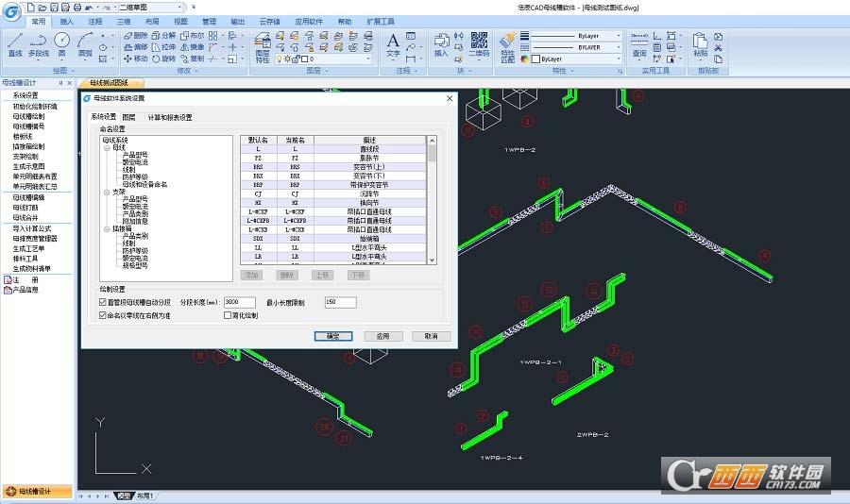Click the 插入 (Insert block) icon
Image resolution: width=850 pixels, height=504 pixels.
click(441, 44)
